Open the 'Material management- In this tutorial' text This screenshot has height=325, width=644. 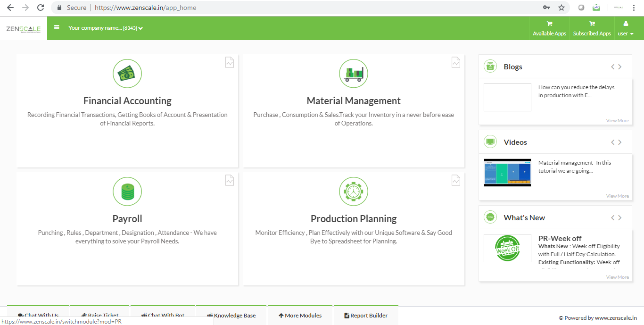[x=575, y=167]
